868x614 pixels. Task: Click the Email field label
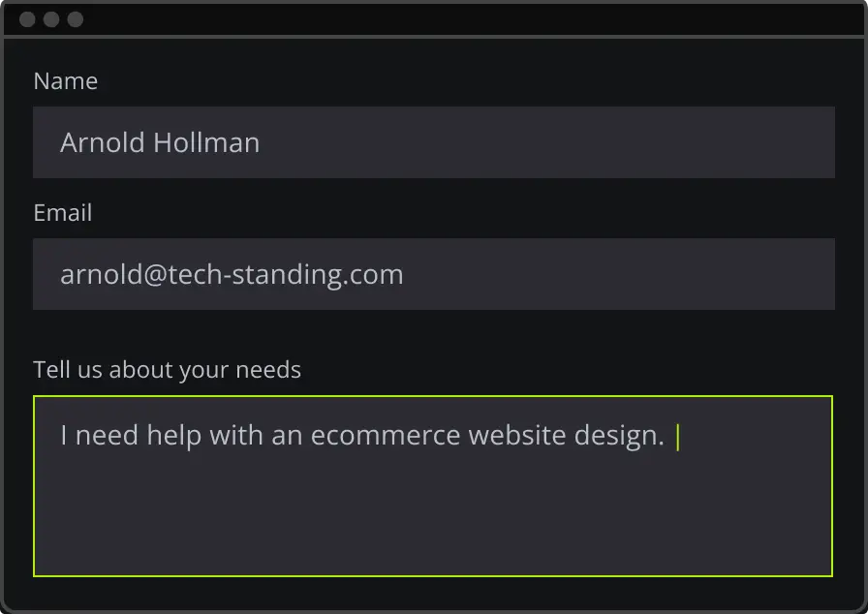click(x=63, y=213)
